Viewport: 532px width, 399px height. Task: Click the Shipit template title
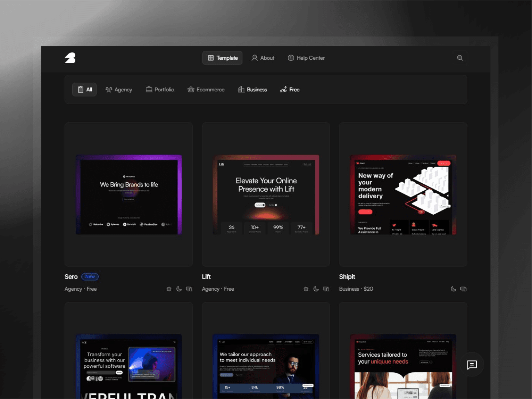coord(347,277)
